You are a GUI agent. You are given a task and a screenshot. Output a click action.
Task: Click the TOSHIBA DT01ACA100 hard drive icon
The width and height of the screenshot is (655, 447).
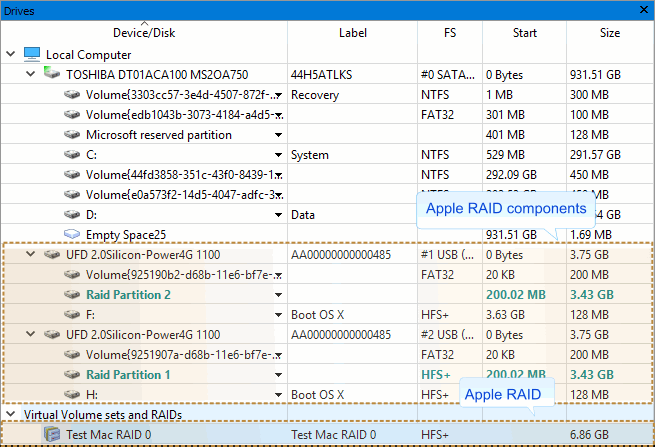click(52, 73)
